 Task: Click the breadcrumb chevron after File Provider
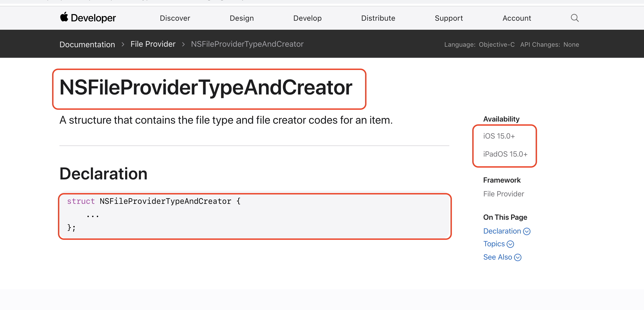pyautogui.click(x=183, y=44)
